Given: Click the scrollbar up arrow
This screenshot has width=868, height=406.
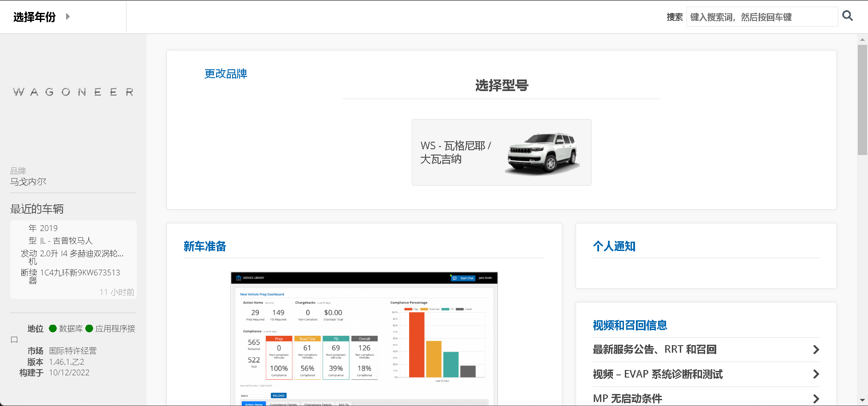Looking at the screenshot, I should [862, 40].
